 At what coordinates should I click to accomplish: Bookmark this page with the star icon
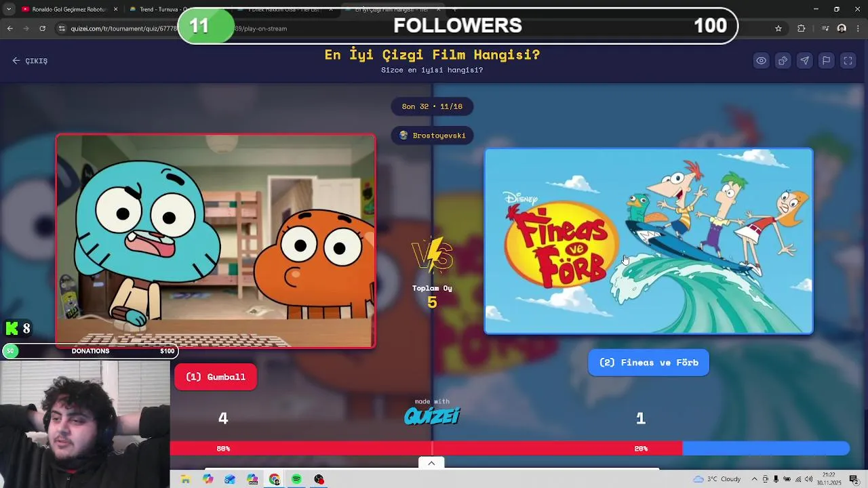tap(778, 28)
